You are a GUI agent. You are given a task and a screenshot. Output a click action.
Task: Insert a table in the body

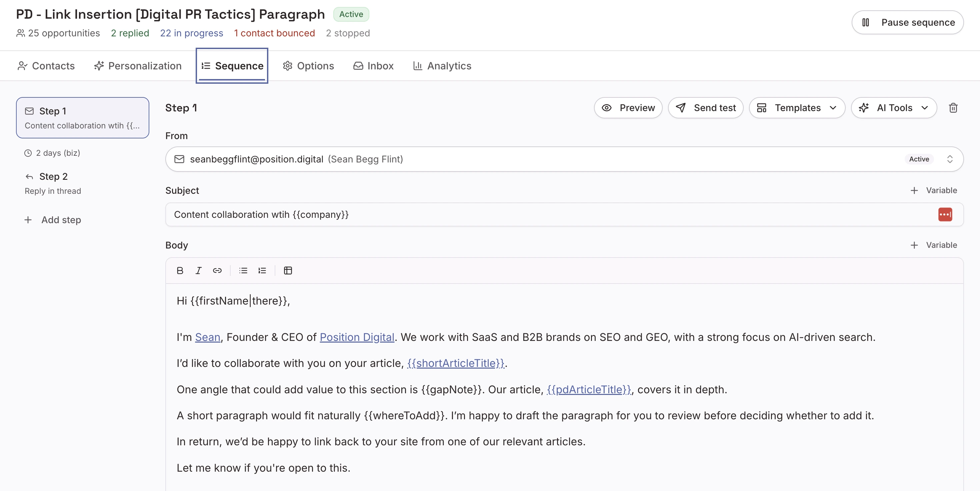click(x=288, y=271)
